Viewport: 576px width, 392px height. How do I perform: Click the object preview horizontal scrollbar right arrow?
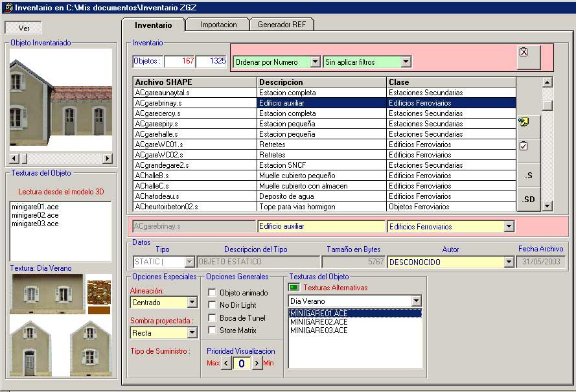pos(107,159)
